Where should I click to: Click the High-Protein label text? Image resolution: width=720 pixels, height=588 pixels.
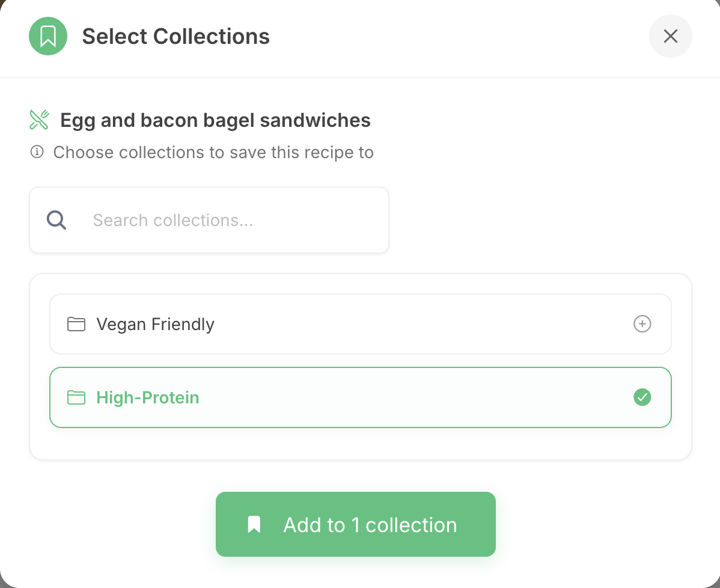point(148,397)
